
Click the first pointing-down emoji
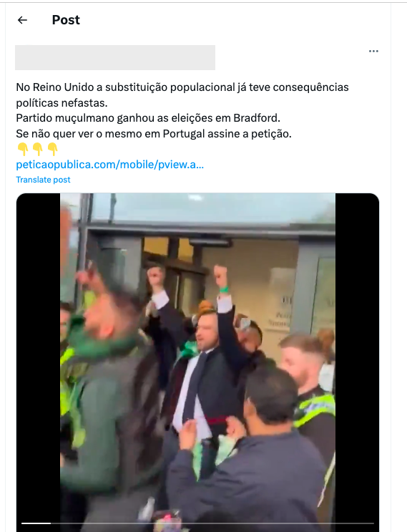point(23,149)
